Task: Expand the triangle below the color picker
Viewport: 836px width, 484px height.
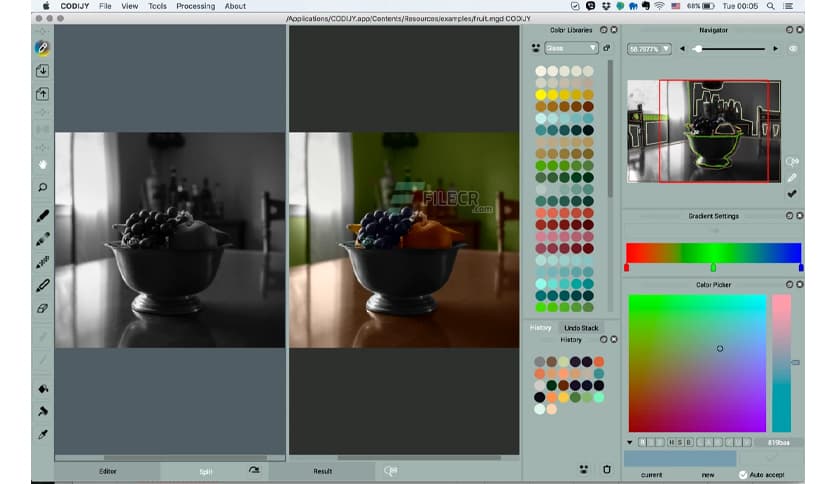Action: (630, 442)
